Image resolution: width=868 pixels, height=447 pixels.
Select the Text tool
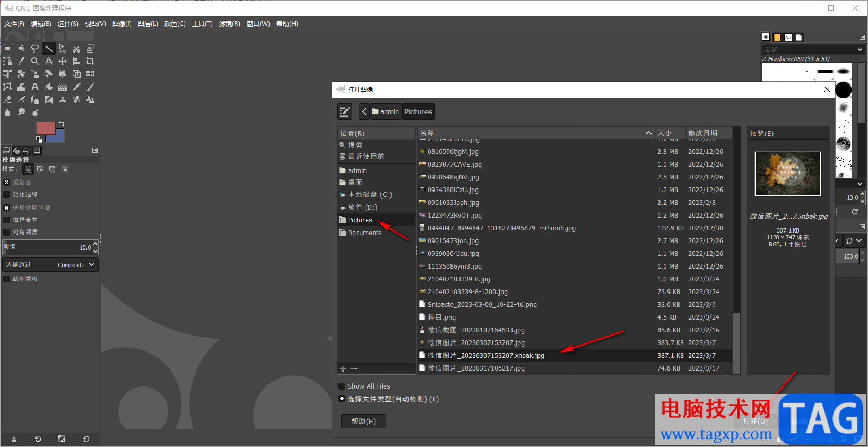click(35, 87)
